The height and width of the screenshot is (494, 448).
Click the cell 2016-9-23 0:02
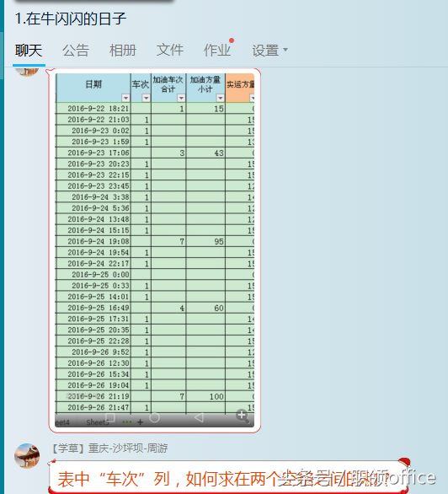(93, 131)
